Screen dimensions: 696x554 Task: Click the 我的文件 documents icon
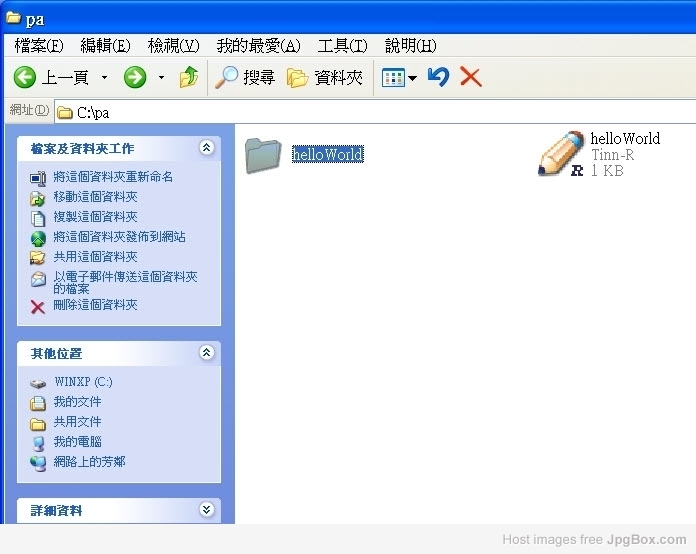point(38,403)
